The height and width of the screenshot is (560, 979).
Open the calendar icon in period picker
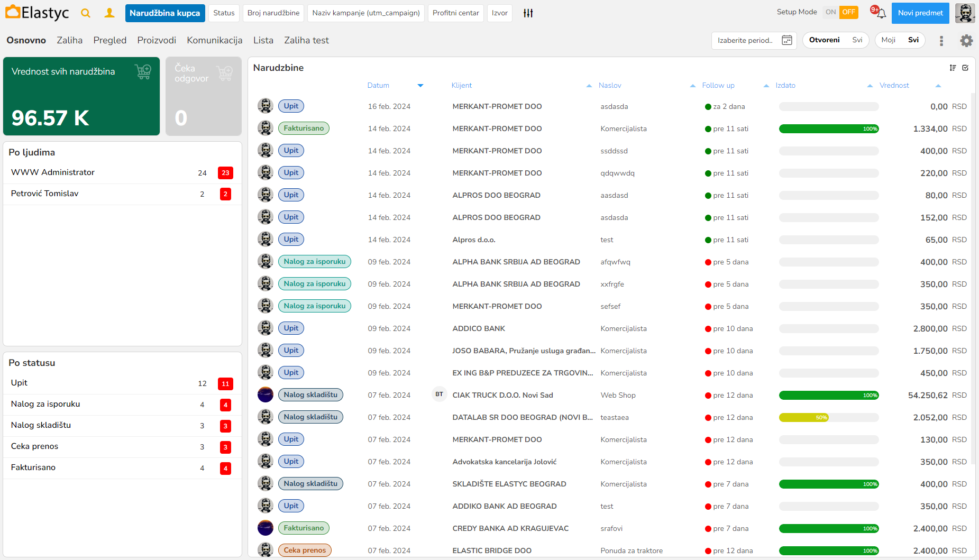pos(787,40)
